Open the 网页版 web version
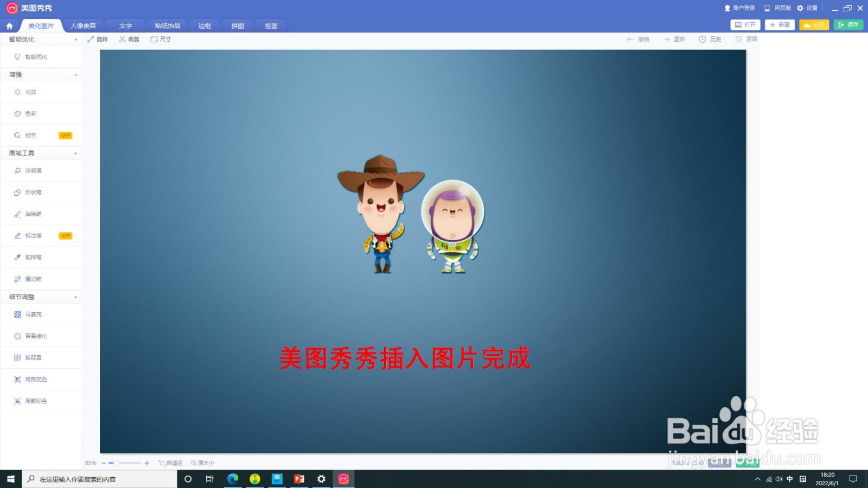868x488 pixels. [x=778, y=8]
